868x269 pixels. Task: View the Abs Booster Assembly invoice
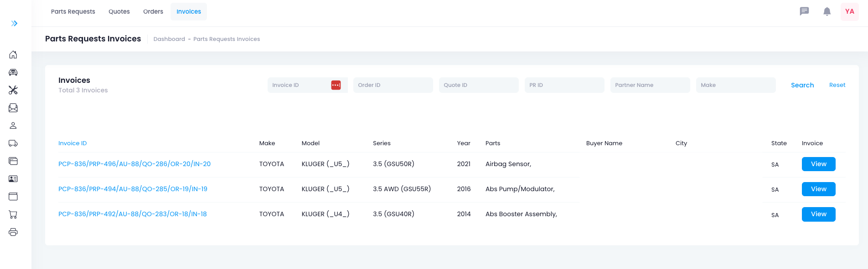818,214
